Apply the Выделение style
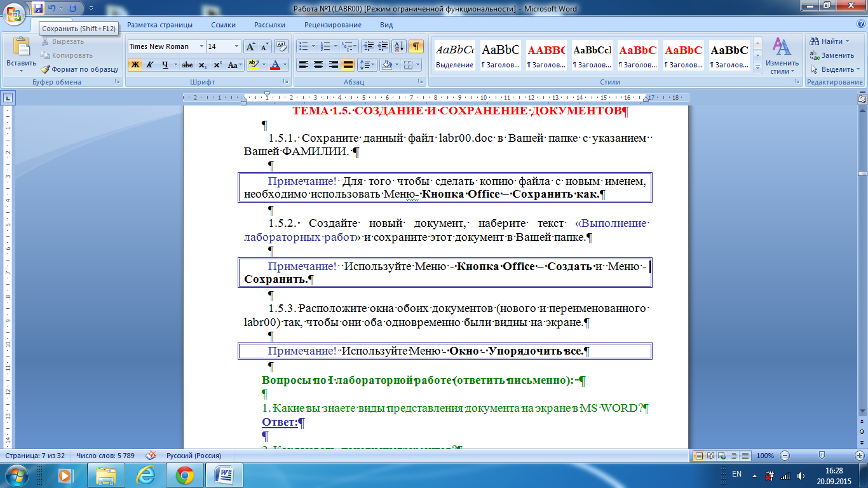This screenshot has width=868, height=488. (454, 56)
